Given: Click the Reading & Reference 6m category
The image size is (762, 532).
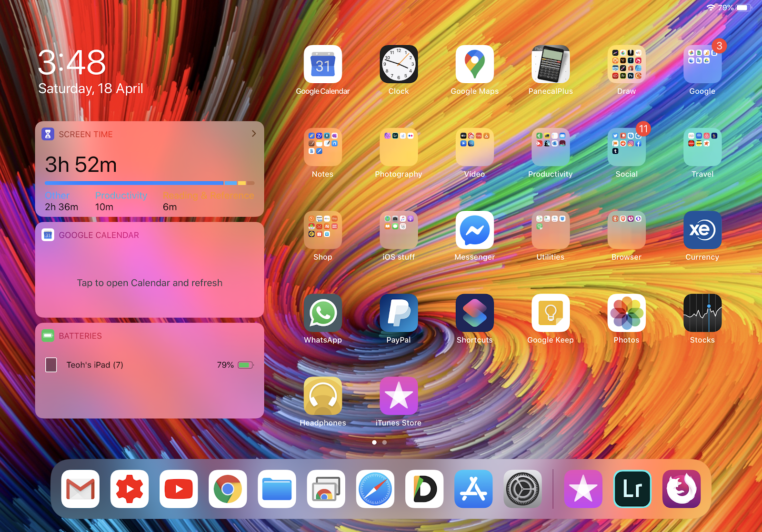Looking at the screenshot, I should (x=208, y=201).
